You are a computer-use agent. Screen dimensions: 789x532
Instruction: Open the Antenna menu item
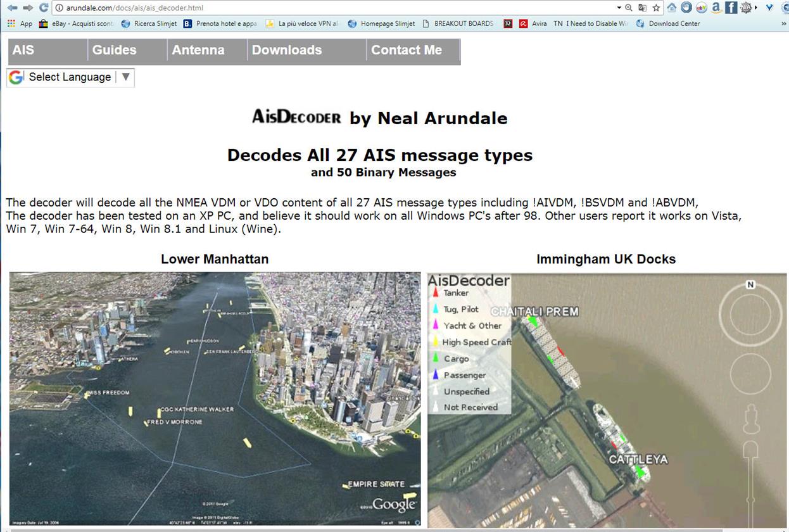point(207,51)
